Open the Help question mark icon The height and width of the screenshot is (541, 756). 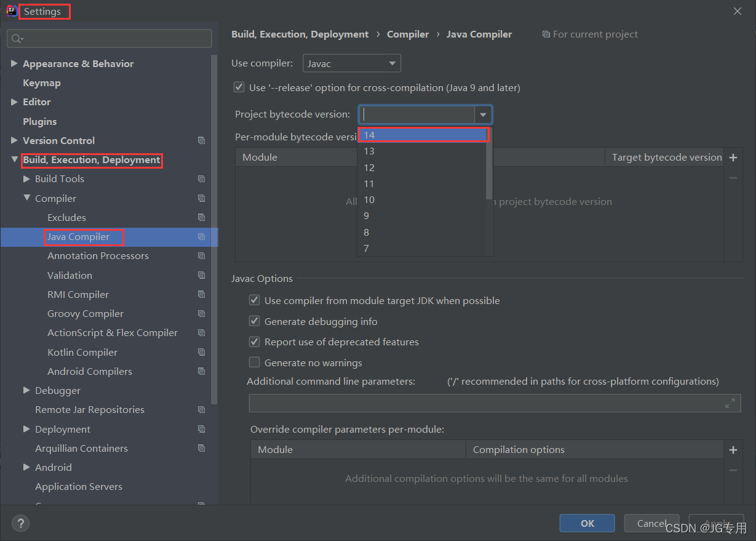pyautogui.click(x=20, y=523)
